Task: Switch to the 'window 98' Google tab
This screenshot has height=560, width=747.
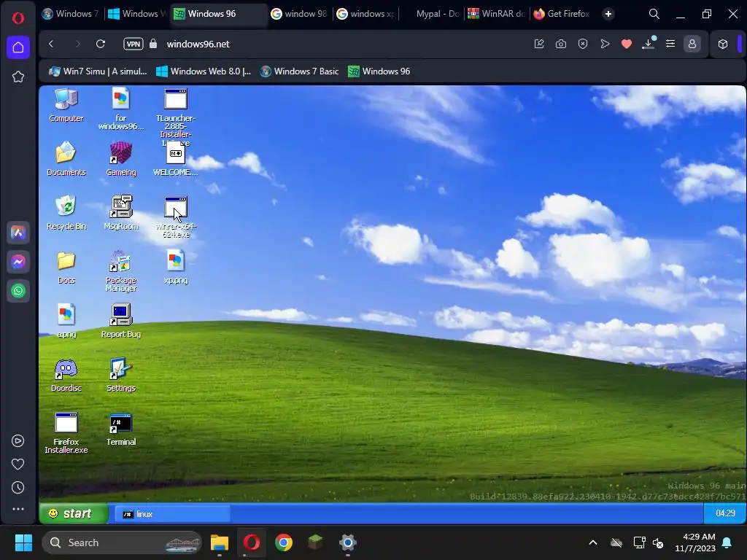Action: 299,14
